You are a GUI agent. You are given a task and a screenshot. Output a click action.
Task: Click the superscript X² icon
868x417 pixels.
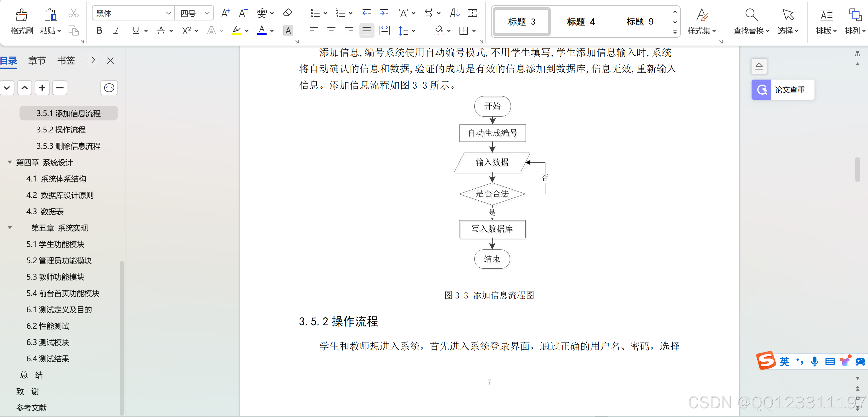(x=187, y=31)
